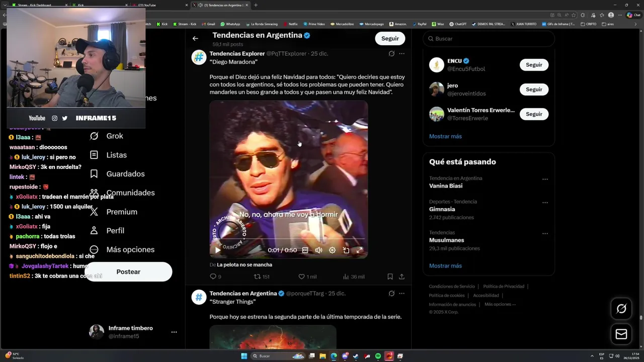Share the Diego Maradona post

coord(401,277)
